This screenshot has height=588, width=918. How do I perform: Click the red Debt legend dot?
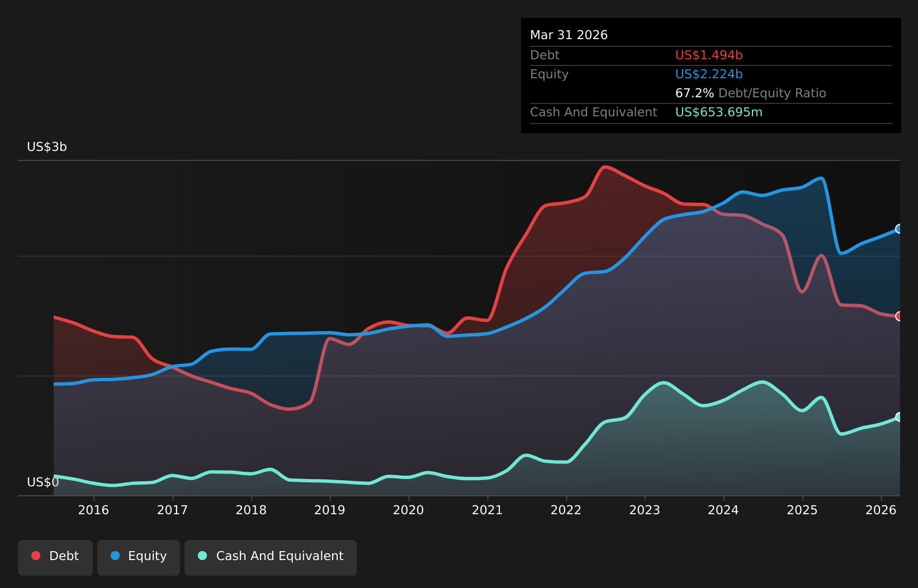pyautogui.click(x=36, y=556)
